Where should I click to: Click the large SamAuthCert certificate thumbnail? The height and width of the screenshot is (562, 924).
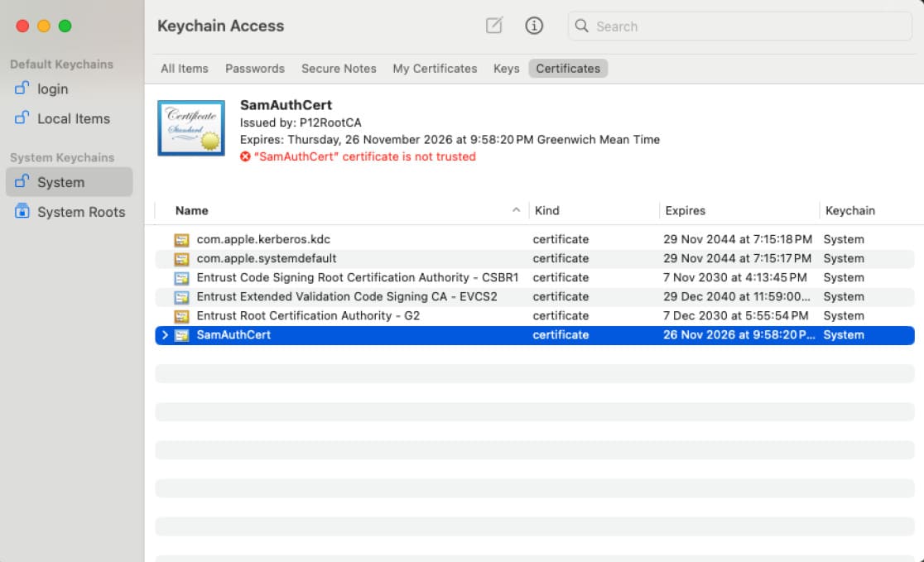click(191, 128)
